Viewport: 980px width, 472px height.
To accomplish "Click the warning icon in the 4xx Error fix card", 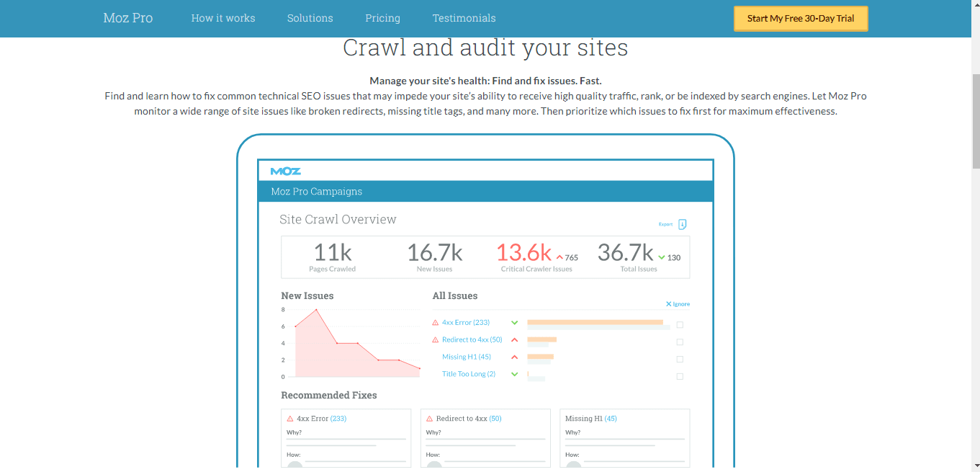I will [x=290, y=419].
